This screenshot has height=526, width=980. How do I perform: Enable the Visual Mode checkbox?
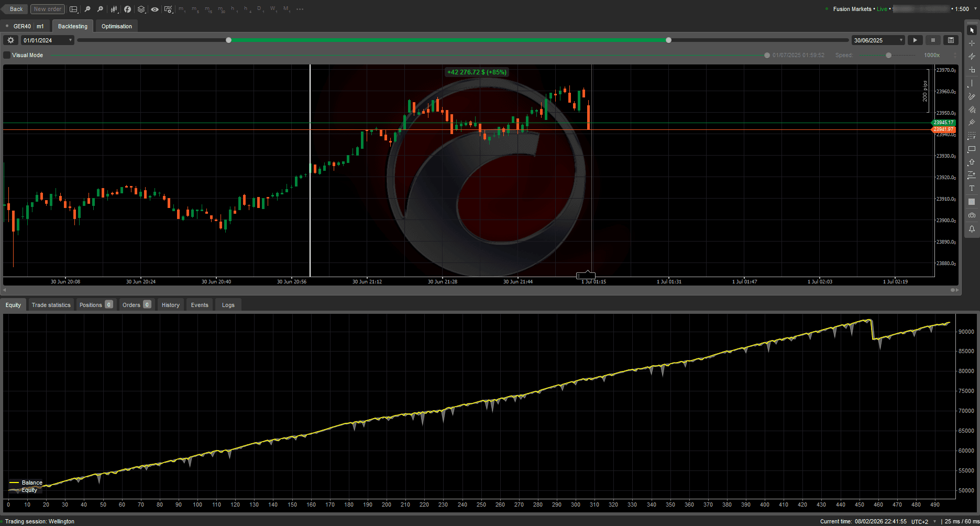[6, 55]
